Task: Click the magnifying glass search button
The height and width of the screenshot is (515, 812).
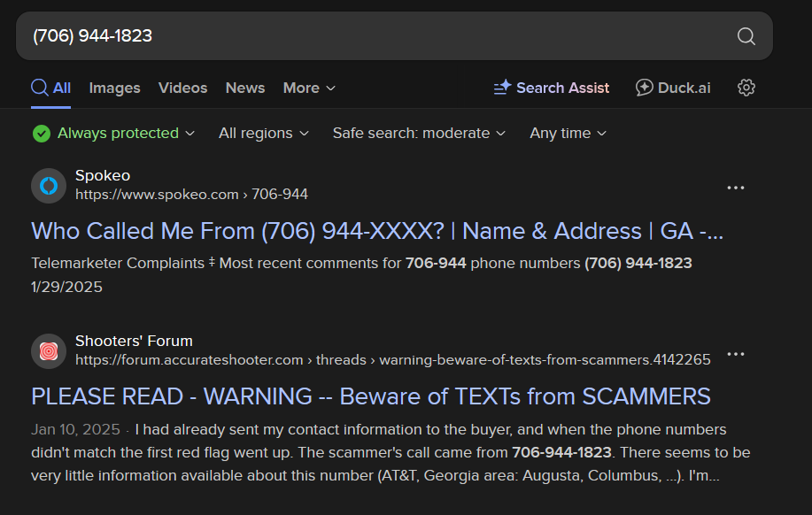Action: pyautogui.click(x=746, y=36)
